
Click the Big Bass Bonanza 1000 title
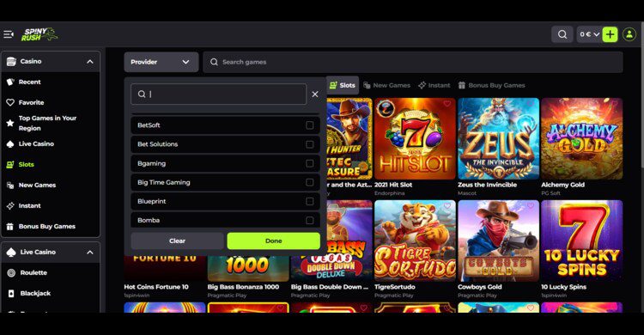click(x=243, y=287)
